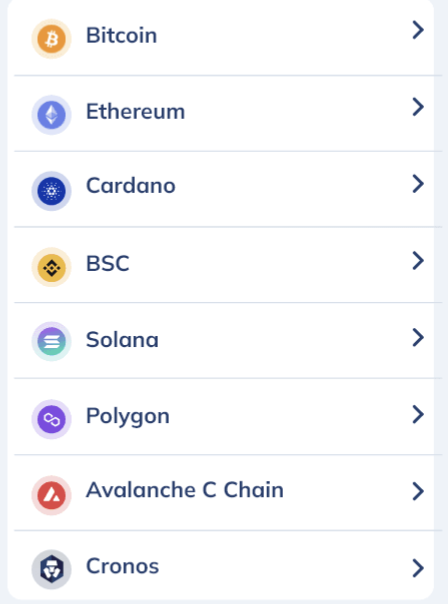Open the Cronos row chevron arrow

[x=418, y=568]
